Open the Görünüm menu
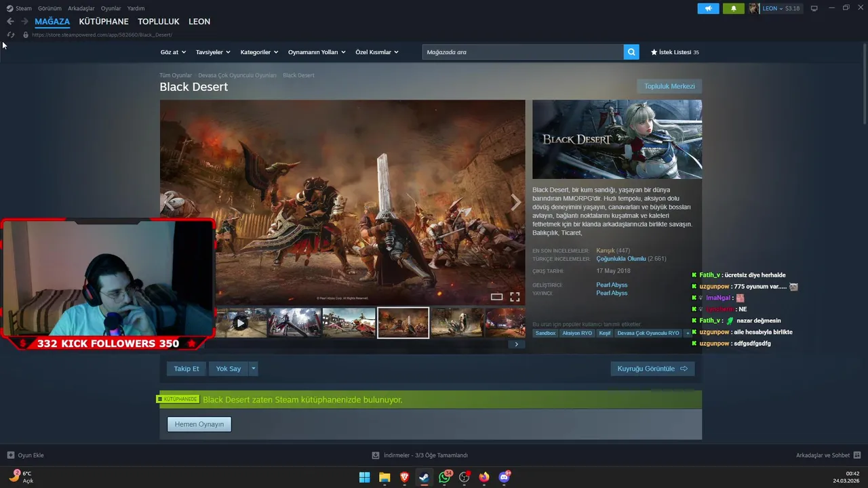This screenshot has height=488, width=868. coord(50,8)
